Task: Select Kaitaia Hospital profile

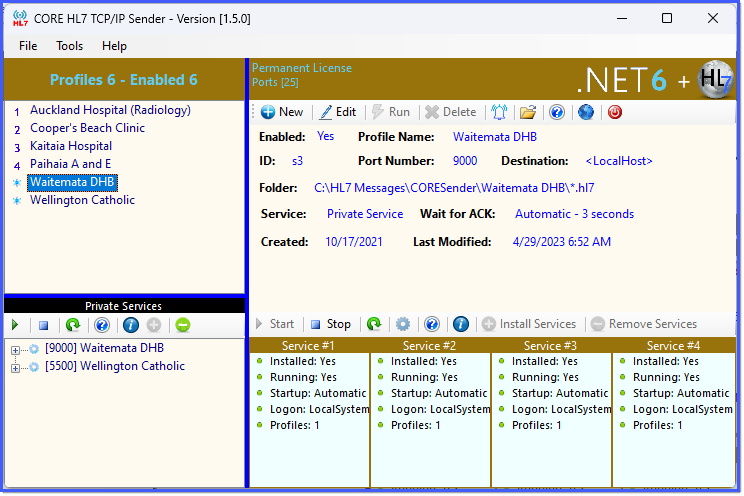Action: [71, 146]
